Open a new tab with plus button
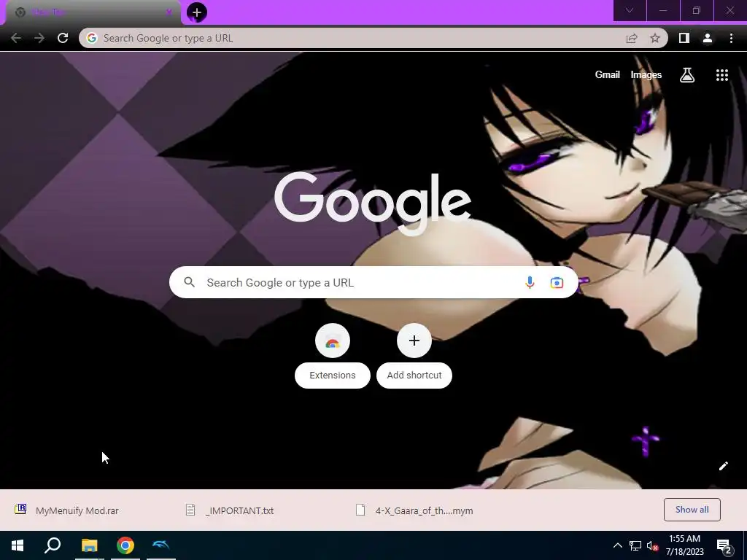The width and height of the screenshot is (747, 560). point(197,12)
